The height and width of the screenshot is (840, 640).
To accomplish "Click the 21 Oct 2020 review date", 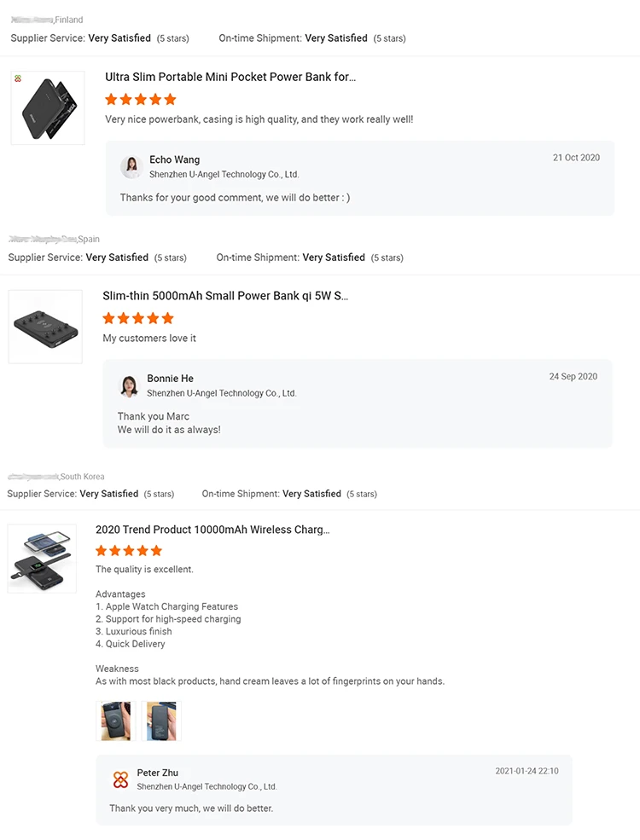I will coord(576,157).
